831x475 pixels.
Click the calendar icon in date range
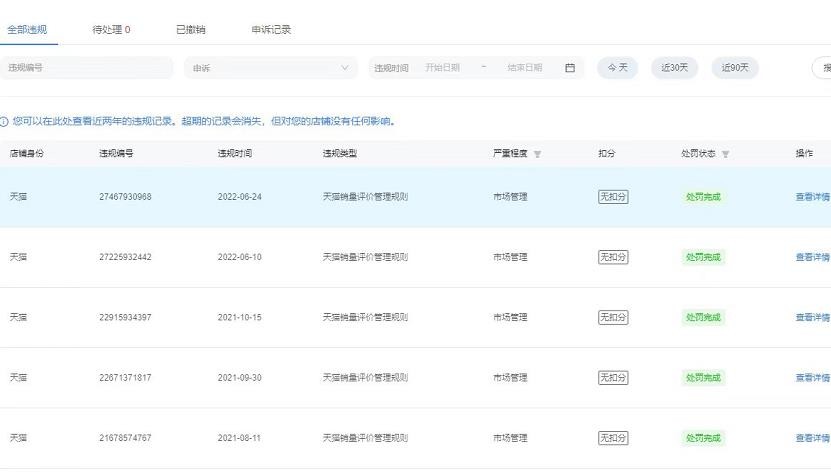[570, 68]
